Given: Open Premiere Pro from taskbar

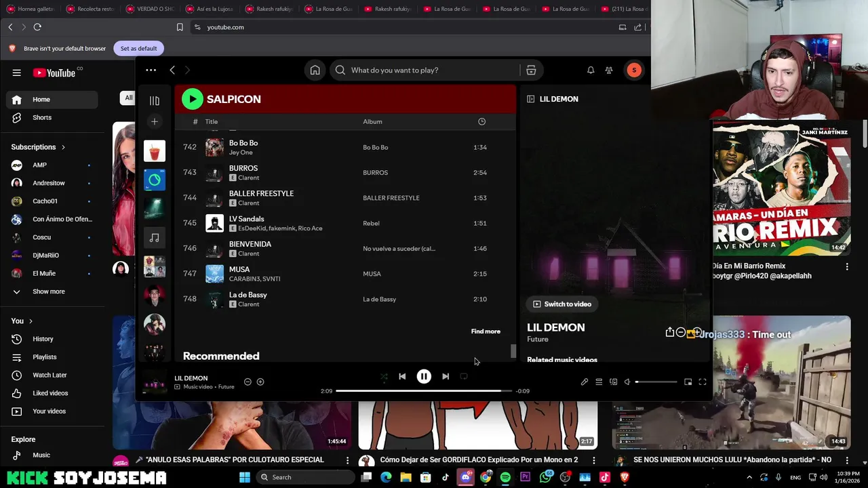Looking at the screenshot, I should 525,477.
